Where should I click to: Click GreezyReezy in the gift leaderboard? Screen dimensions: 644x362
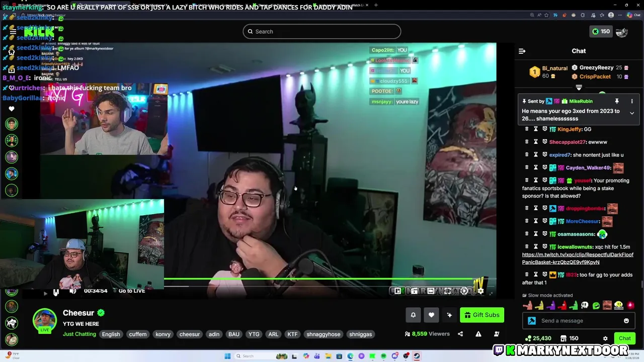(596, 67)
